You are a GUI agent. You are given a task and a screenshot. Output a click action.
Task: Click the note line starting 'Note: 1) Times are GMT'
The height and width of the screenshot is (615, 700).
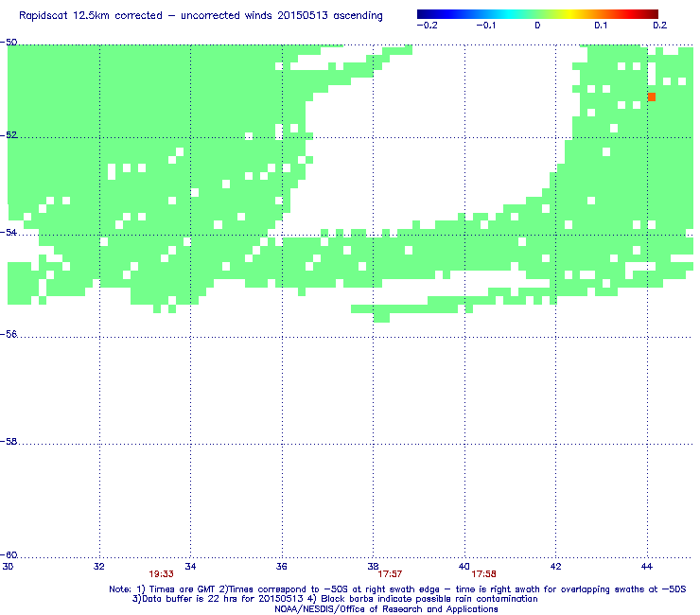point(397,589)
